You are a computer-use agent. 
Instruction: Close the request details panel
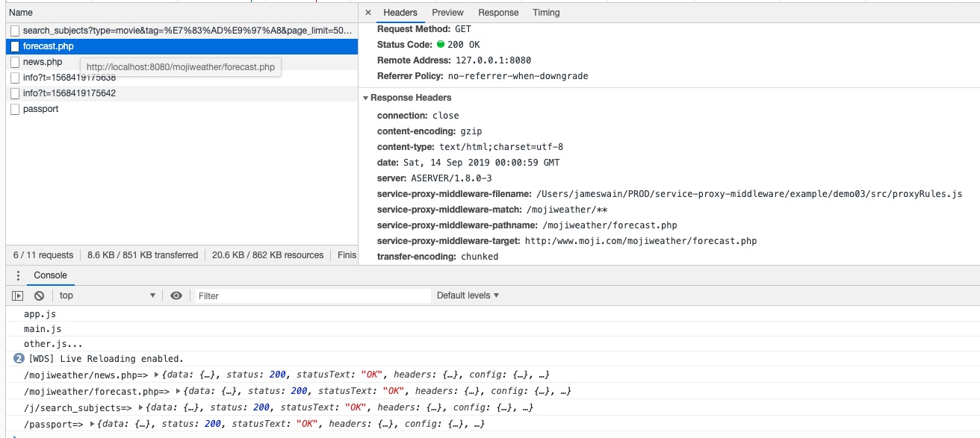pyautogui.click(x=368, y=13)
